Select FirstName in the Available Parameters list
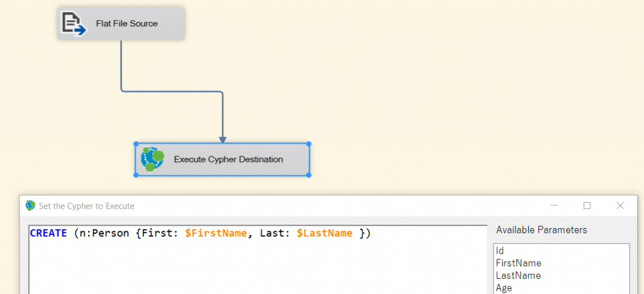 click(562, 263)
